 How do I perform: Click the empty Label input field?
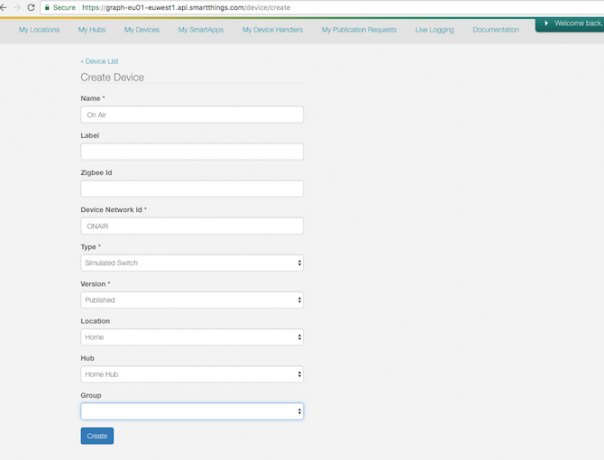point(192,151)
